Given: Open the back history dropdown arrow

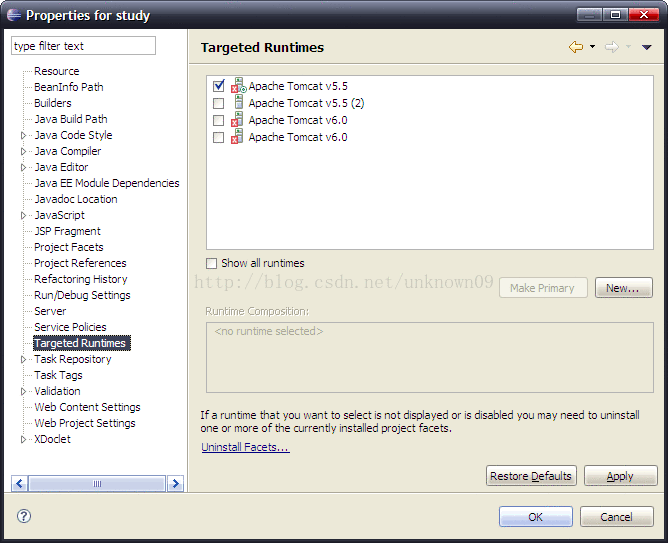Looking at the screenshot, I should [592, 46].
